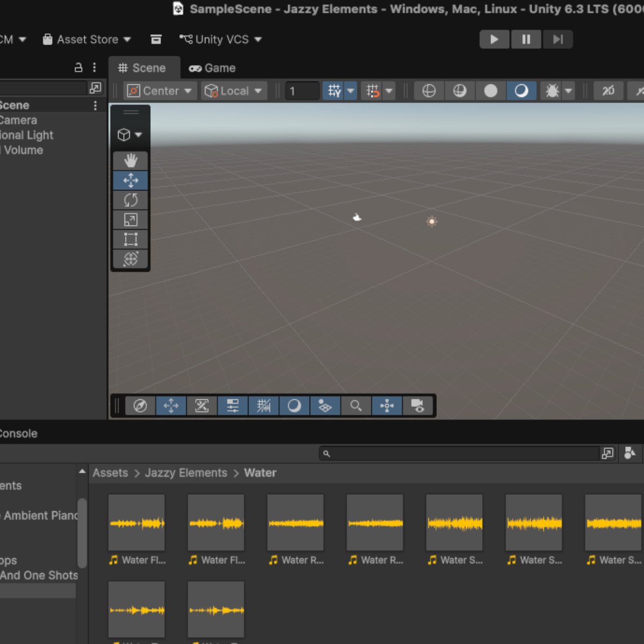The width and height of the screenshot is (644, 644).
Task: Open the CM dropdown arrow
Action: (x=22, y=39)
